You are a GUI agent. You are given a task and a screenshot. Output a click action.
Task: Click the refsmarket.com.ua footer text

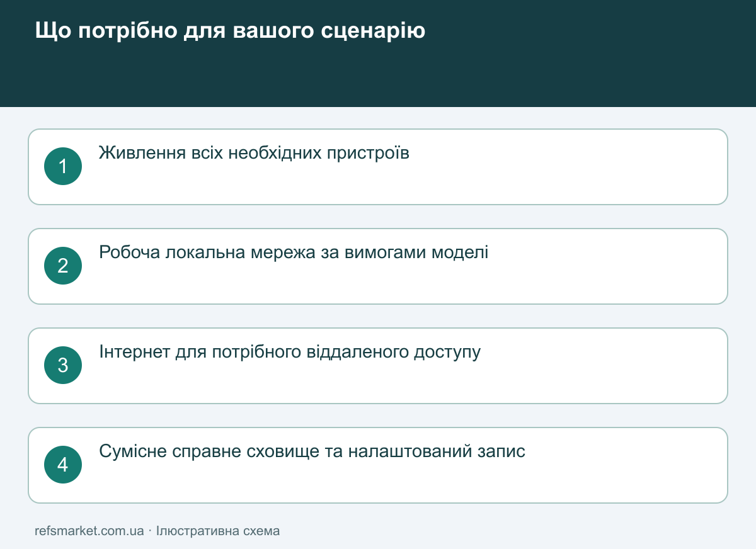point(89,531)
